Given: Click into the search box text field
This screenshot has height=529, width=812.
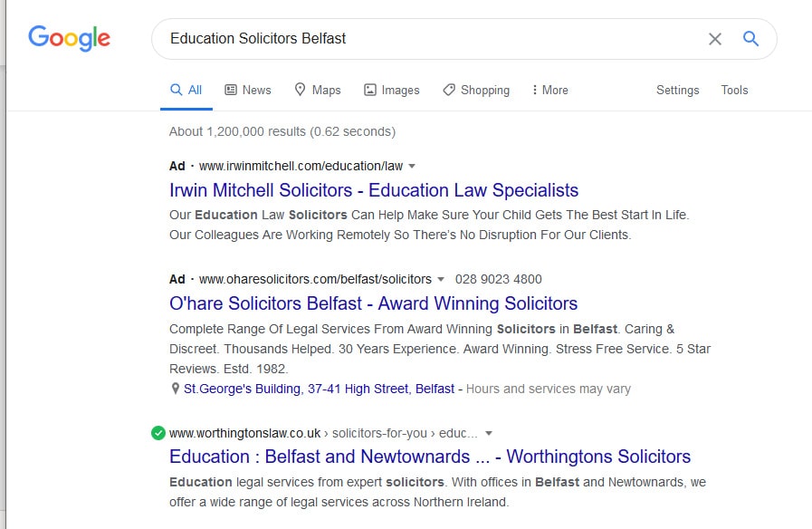Looking at the screenshot, I should click(x=435, y=39).
